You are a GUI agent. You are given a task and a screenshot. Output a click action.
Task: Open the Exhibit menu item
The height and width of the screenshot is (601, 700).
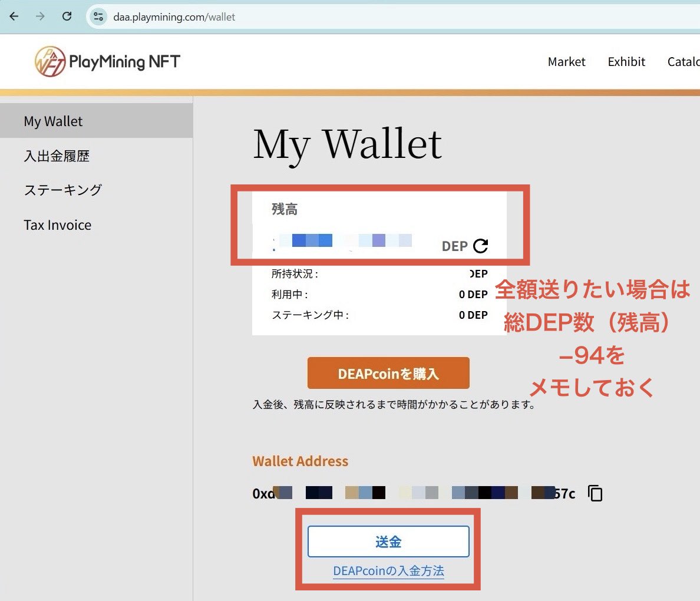point(626,62)
